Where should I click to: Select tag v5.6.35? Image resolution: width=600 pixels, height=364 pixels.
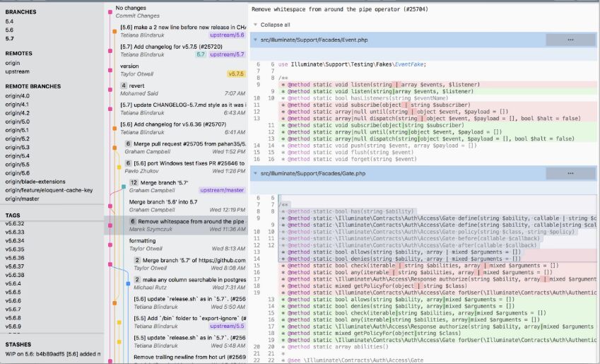[15, 249]
